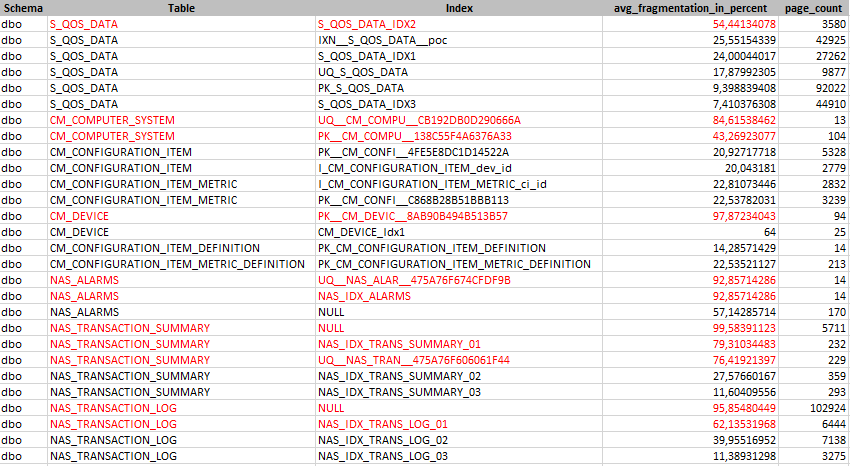Select index cell I_CM_CONFIGURATION_ITEM_dev_id
This screenshot has height=466, width=850.
[x=459, y=168]
